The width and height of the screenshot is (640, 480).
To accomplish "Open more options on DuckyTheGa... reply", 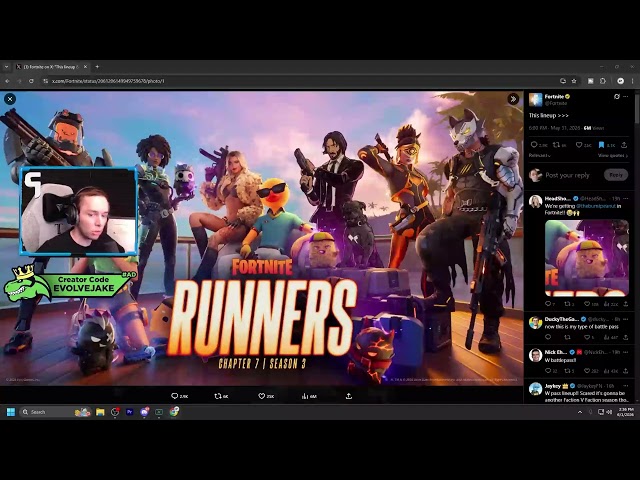I will point(626,319).
